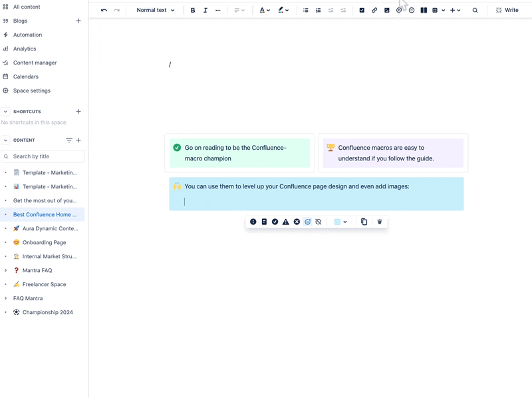Viewport: 532px width, 398px height.
Task: Delete the selected panel
Action: (x=380, y=222)
